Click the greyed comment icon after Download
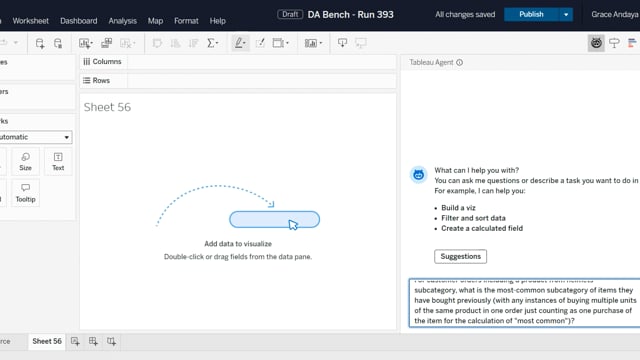 (360, 43)
